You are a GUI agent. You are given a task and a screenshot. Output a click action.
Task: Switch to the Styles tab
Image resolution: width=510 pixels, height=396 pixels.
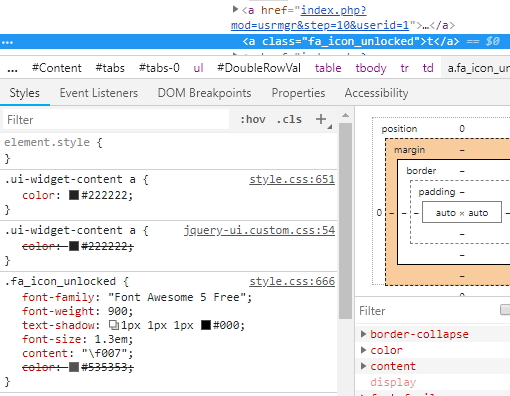[x=24, y=93]
